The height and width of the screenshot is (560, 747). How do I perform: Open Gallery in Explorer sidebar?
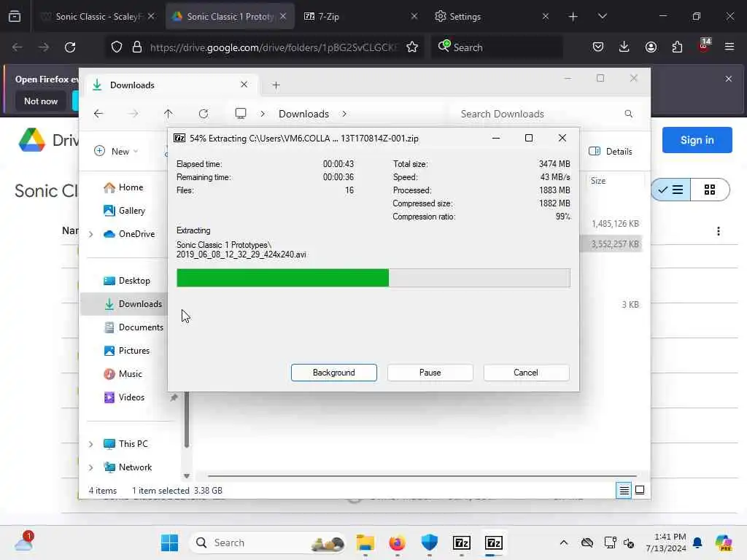click(x=124, y=211)
